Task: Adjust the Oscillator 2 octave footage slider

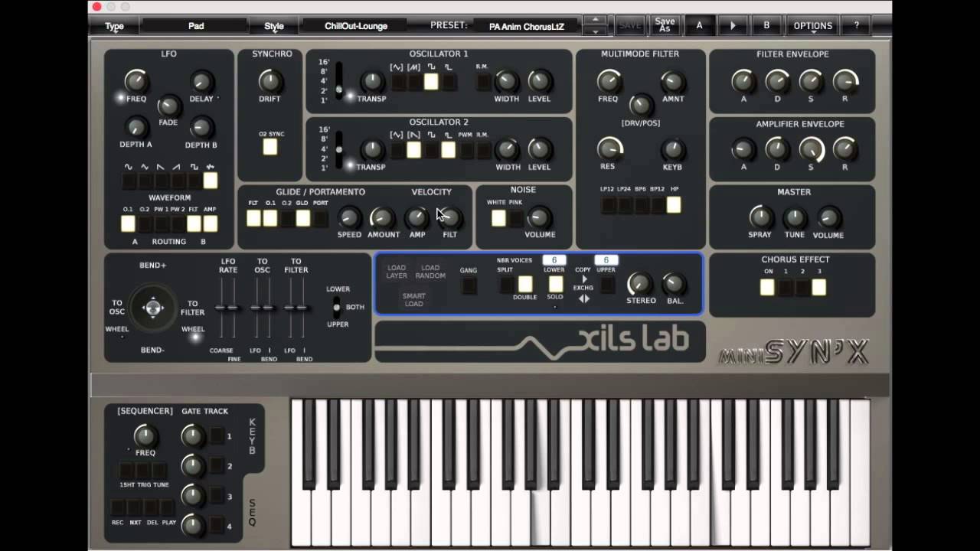Action: click(339, 148)
